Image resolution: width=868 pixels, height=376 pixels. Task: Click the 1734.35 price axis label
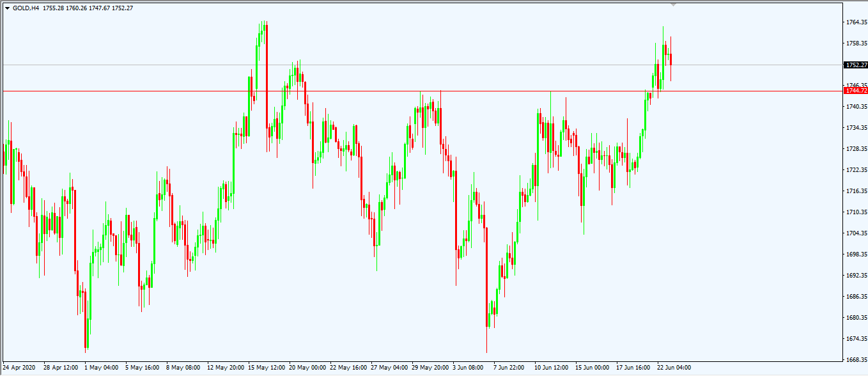pos(856,128)
